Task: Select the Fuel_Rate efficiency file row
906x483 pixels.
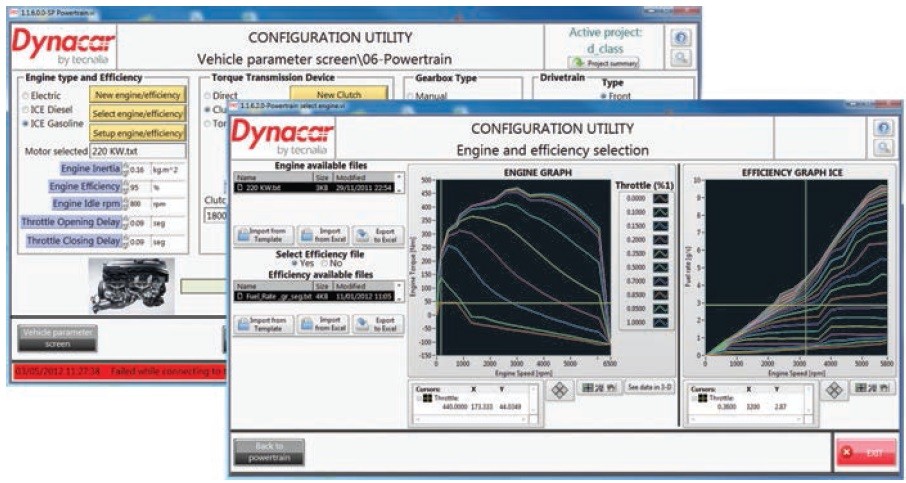Action: (314, 296)
